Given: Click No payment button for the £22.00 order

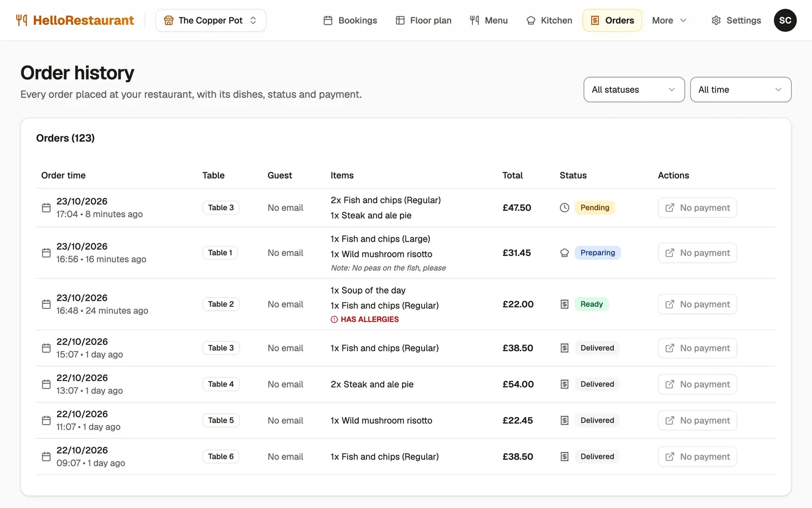Looking at the screenshot, I should click(697, 304).
